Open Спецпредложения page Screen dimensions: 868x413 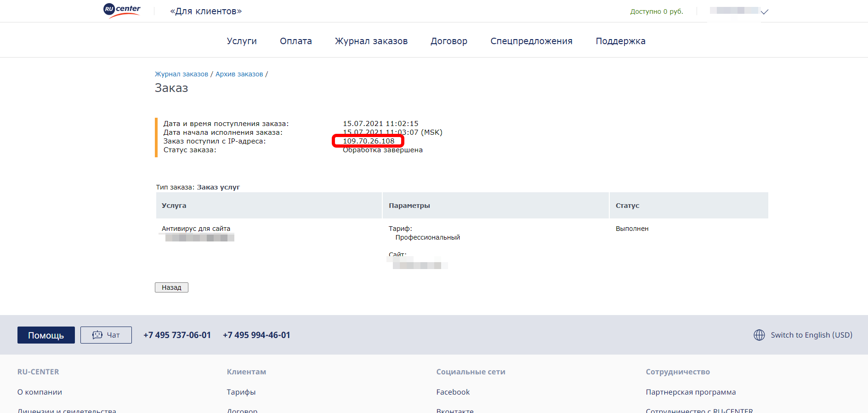pyautogui.click(x=531, y=41)
